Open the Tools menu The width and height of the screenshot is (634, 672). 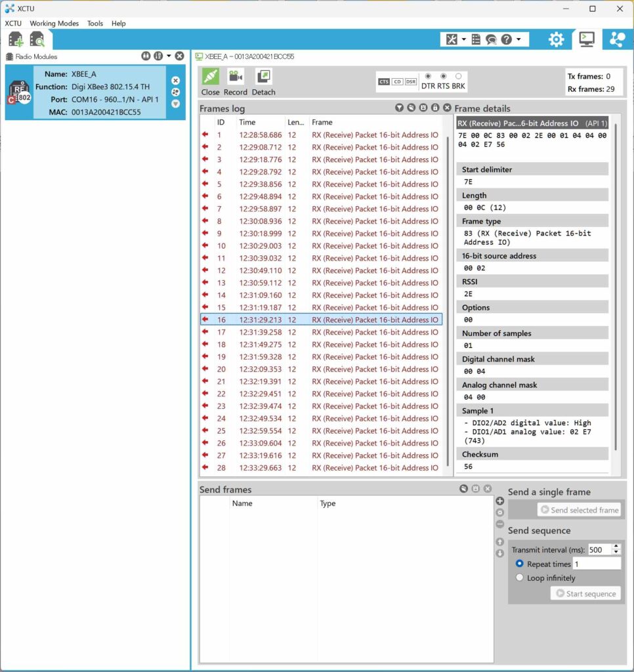(95, 23)
